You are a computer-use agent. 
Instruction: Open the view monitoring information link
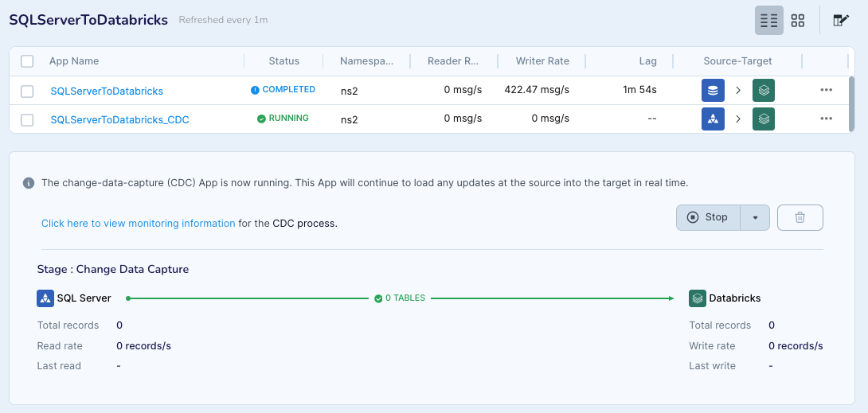138,224
